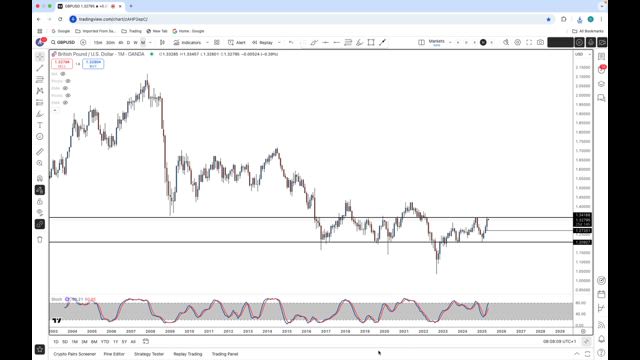
Task: Expand the timeframe interval dropdown arrow
Action: pos(150,42)
